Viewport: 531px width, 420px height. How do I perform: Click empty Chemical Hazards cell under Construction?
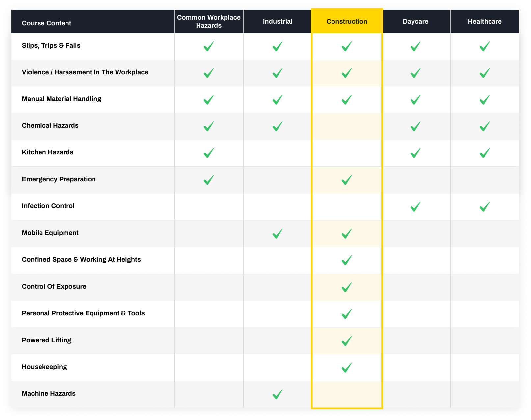(347, 126)
